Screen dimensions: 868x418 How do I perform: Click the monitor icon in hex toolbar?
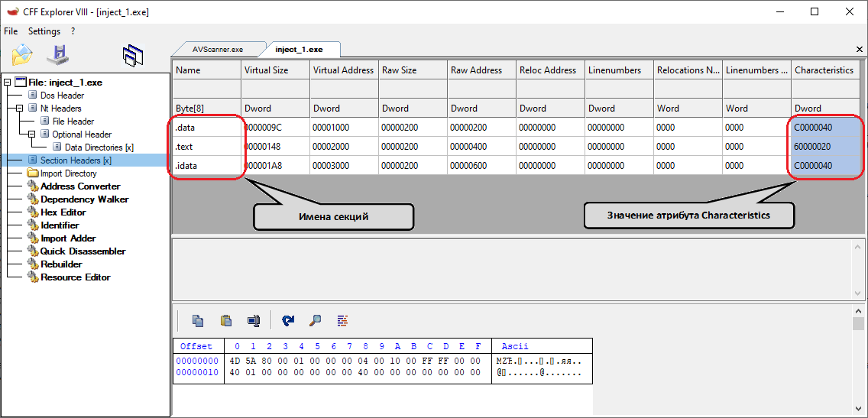[x=254, y=320]
